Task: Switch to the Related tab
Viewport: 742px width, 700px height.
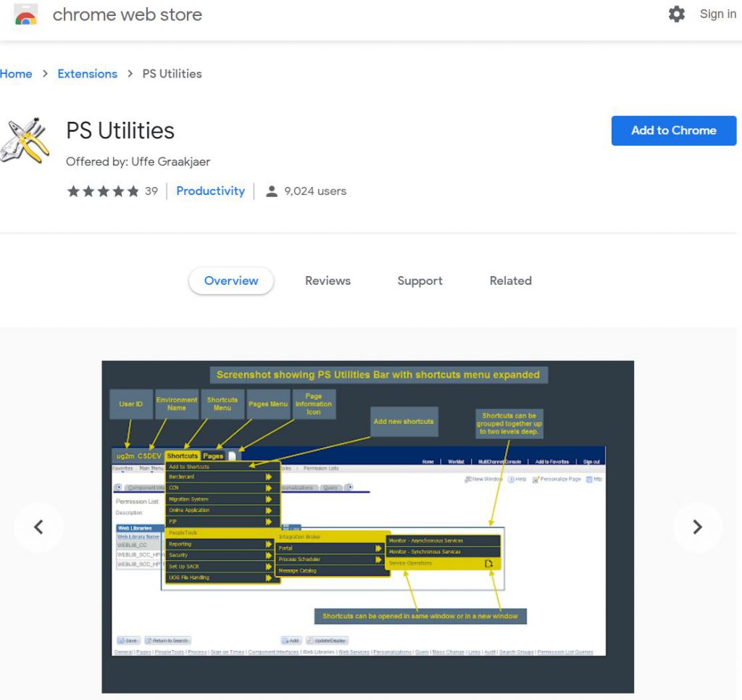Action: (511, 280)
